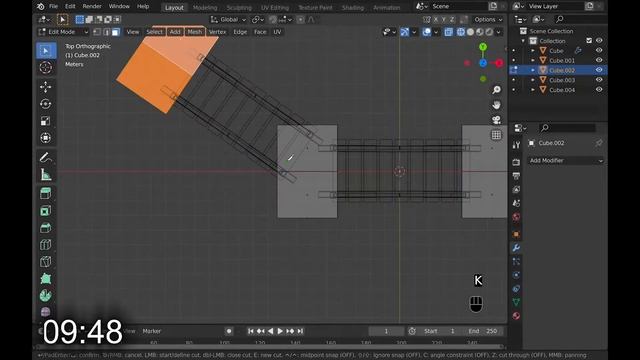Toggle camera view icon
Image resolution: width=640 pixels, height=360 pixels.
pos(496,120)
